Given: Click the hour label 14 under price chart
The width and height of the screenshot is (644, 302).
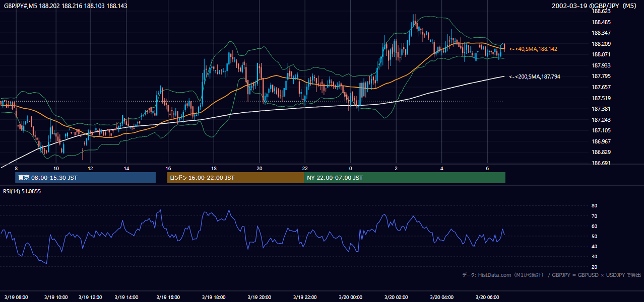Looking at the screenshot, I should tap(126, 168).
